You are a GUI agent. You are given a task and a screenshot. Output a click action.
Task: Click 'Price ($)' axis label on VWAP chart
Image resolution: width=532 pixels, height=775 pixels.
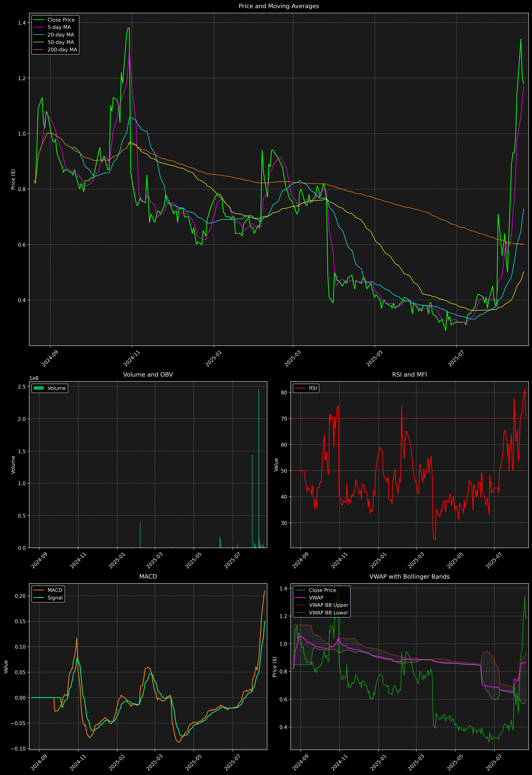[x=275, y=667]
